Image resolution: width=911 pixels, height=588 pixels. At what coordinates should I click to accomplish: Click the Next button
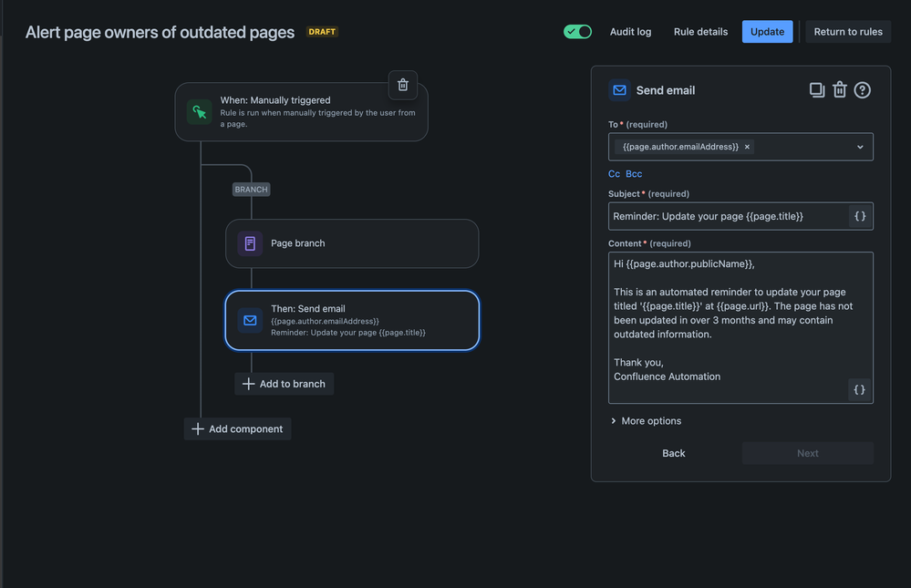tap(808, 453)
